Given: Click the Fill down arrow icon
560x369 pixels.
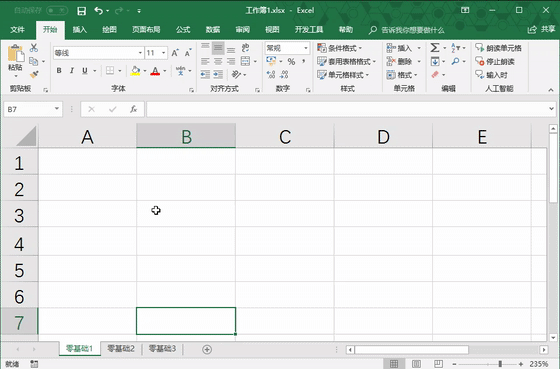Looking at the screenshot, I should tap(435, 61).
